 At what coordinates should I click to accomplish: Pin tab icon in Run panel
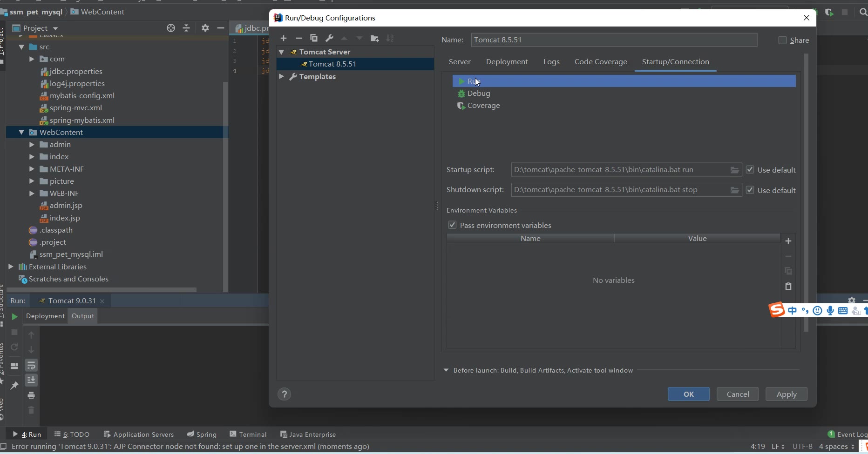tap(14, 385)
